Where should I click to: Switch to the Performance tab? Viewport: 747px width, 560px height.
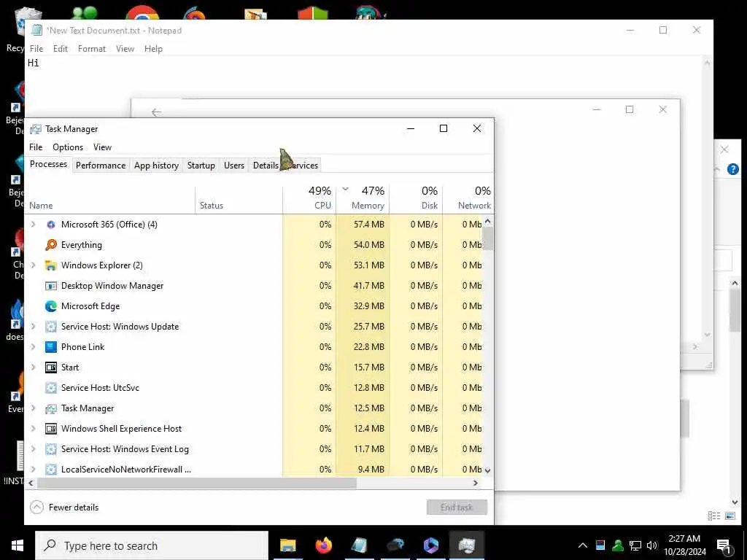pyautogui.click(x=101, y=166)
